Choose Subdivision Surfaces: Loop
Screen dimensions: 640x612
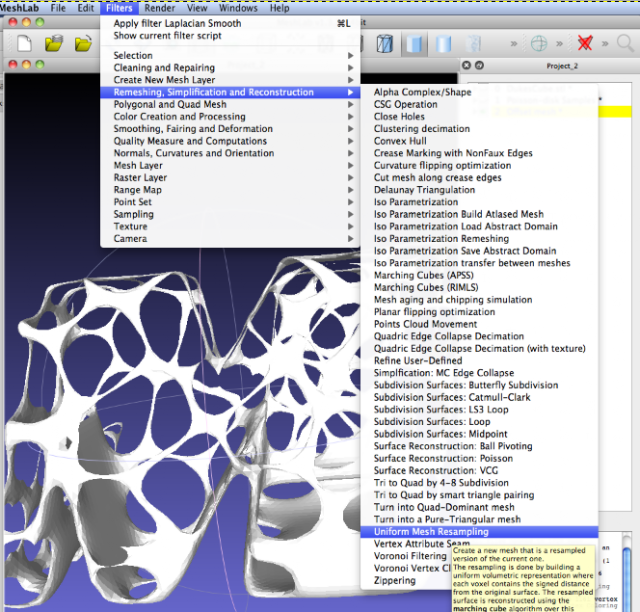click(x=480, y=422)
